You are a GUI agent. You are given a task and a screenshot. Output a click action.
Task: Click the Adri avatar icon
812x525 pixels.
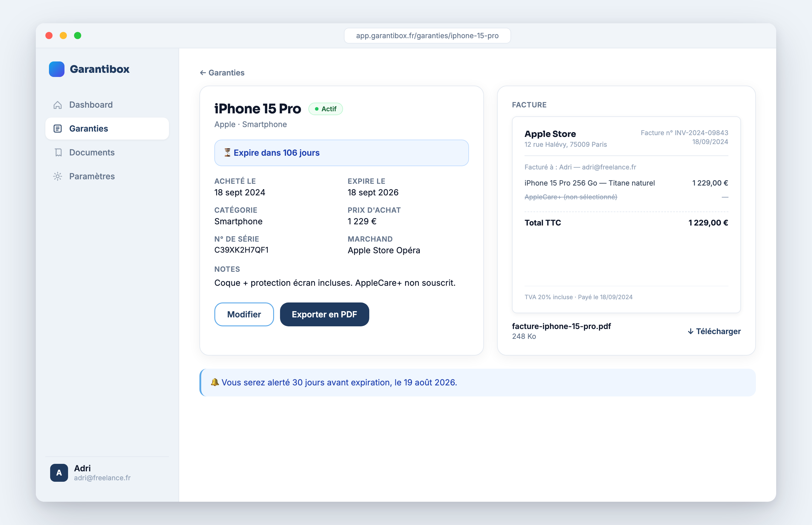(x=59, y=472)
